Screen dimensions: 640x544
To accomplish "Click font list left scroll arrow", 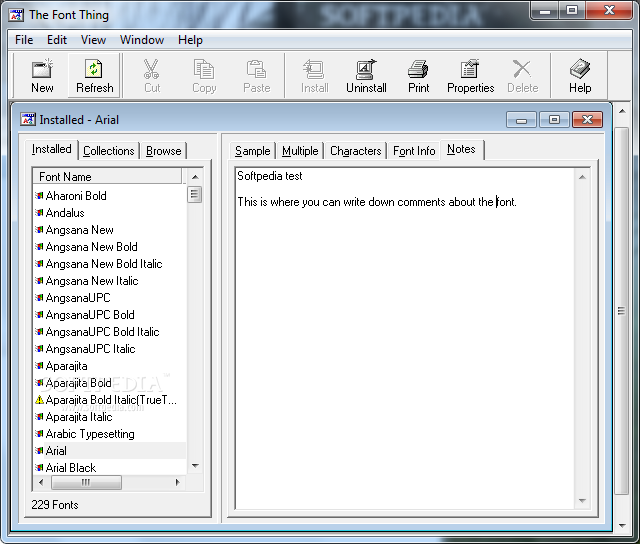I will [41, 482].
